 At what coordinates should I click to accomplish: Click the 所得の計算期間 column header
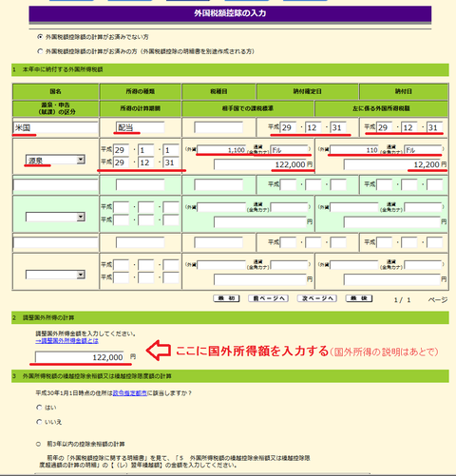(x=141, y=108)
